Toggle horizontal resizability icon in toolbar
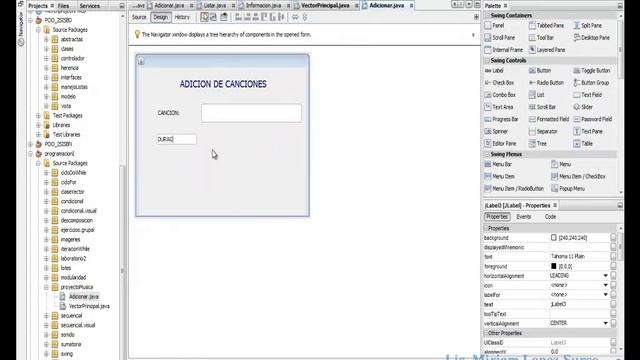Viewport: 640px width, 360px height. pyautogui.click(x=295, y=17)
